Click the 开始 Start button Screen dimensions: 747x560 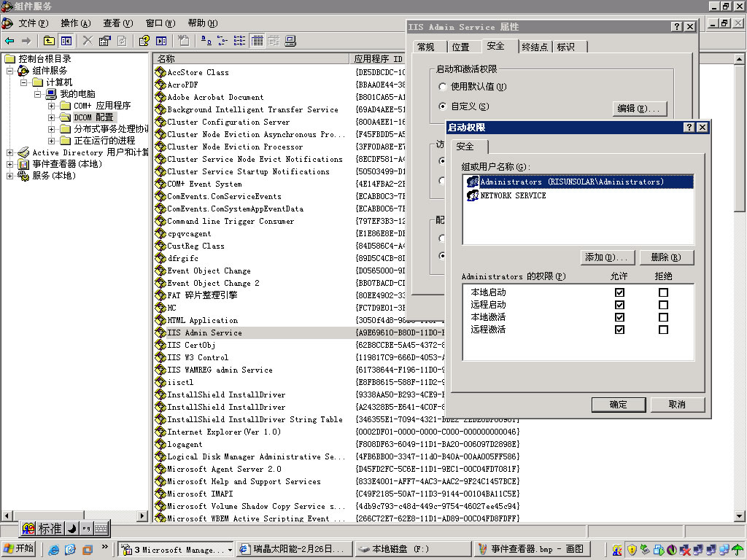point(18,548)
